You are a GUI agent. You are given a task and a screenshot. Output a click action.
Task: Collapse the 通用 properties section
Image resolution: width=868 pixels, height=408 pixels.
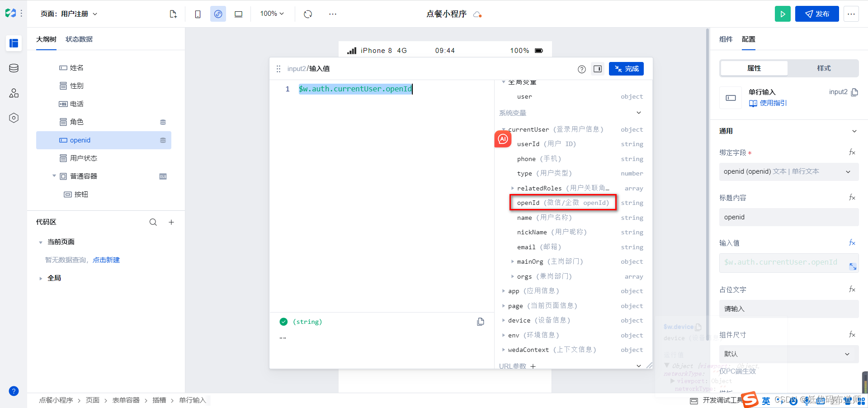[854, 131]
